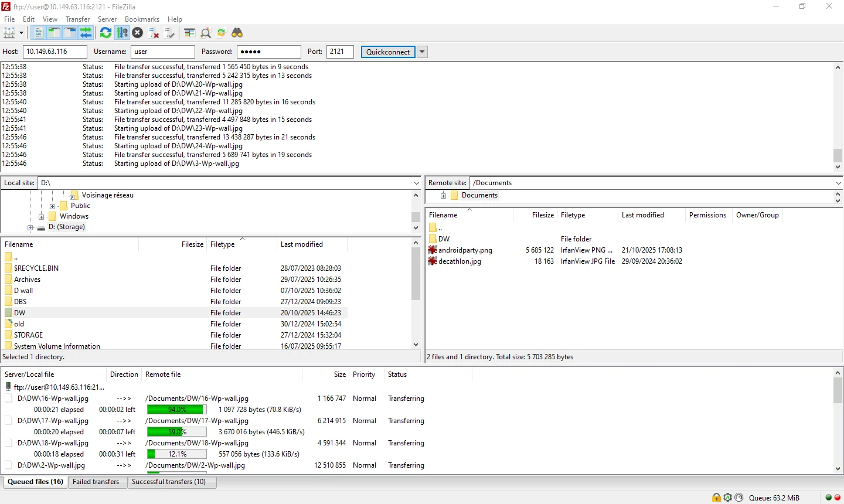Toggle processing of the transfer queue
Screen dimensions: 844x504
[x=122, y=33]
